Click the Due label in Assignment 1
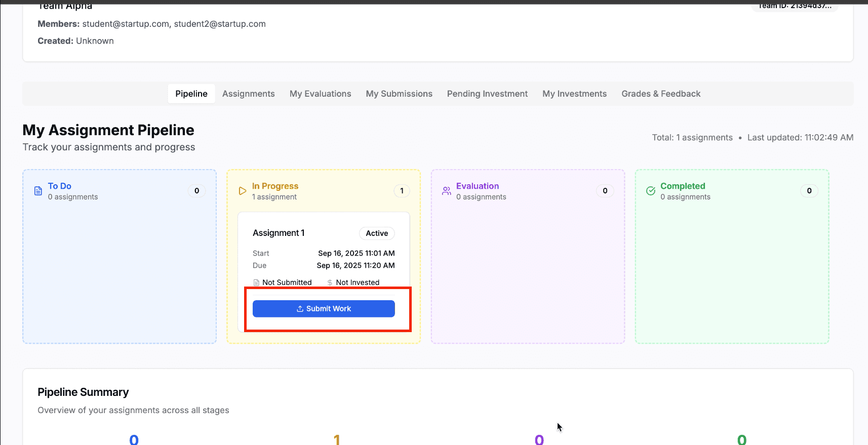Viewport: 868px width, 445px height. click(259, 265)
